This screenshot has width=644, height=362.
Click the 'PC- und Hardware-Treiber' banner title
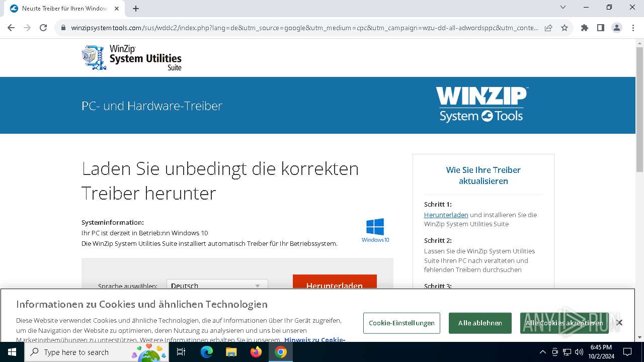coord(152,106)
